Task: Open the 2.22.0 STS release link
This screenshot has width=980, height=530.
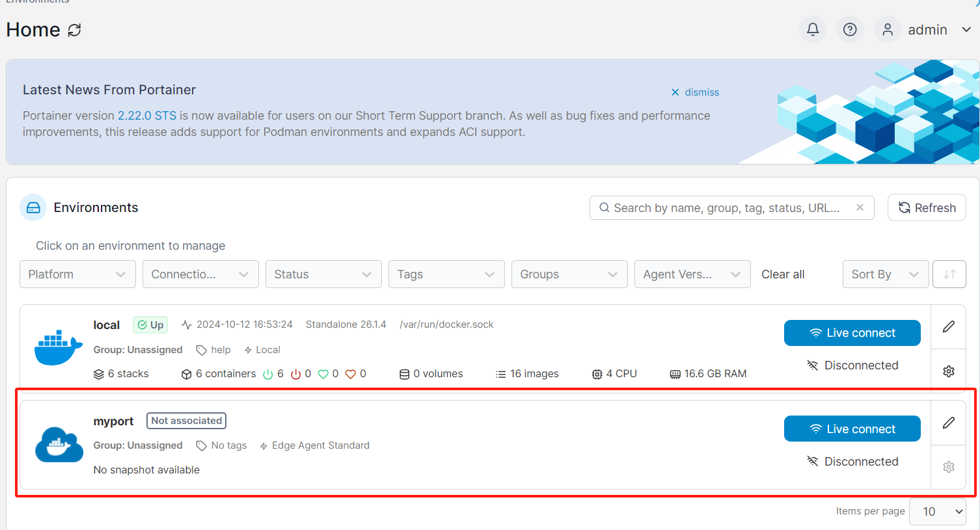Action: point(147,116)
